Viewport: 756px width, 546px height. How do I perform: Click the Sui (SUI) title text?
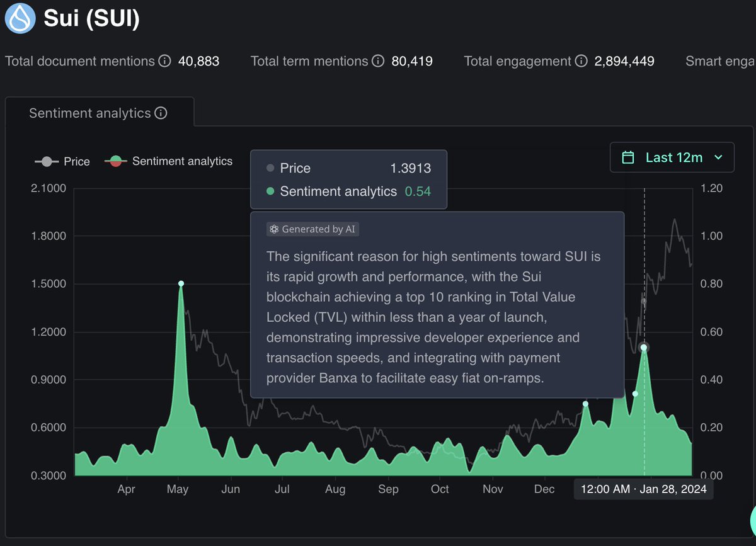click(91, 18)
